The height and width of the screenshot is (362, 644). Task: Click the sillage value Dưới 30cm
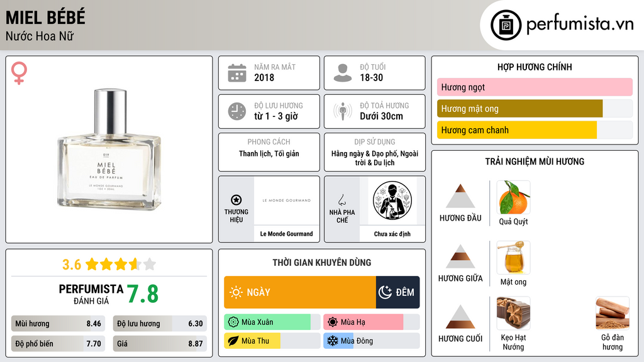(x=382, y=116)
